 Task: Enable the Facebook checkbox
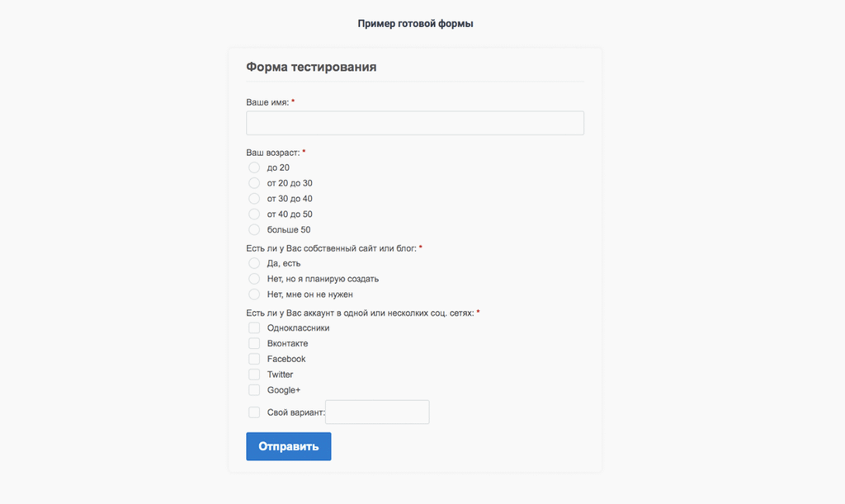click(254, 359)
